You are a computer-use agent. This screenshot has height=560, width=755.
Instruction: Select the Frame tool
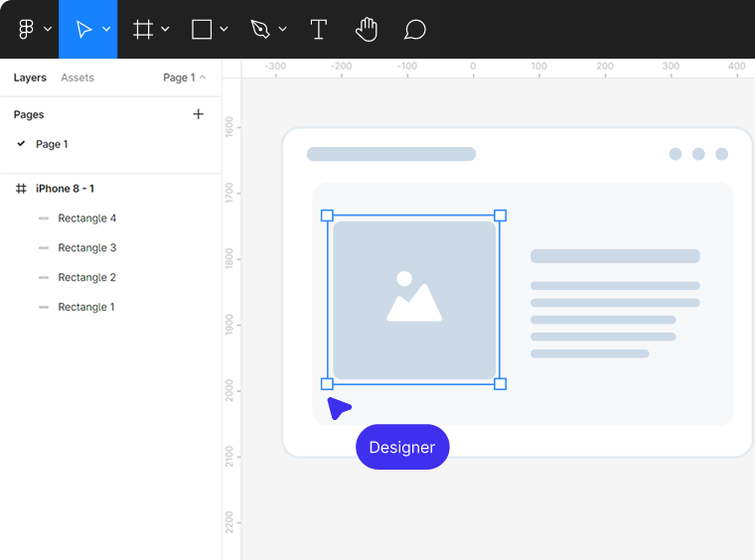pos(143,30)
